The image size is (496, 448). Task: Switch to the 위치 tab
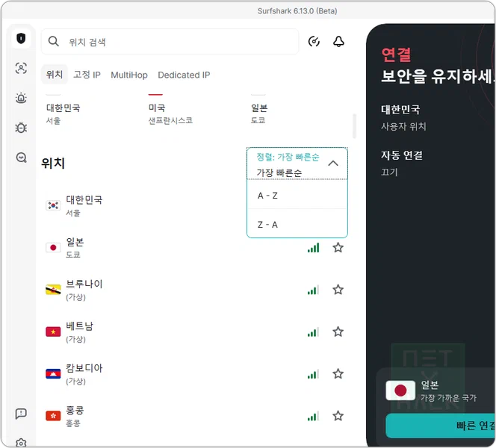coord(55,75)
